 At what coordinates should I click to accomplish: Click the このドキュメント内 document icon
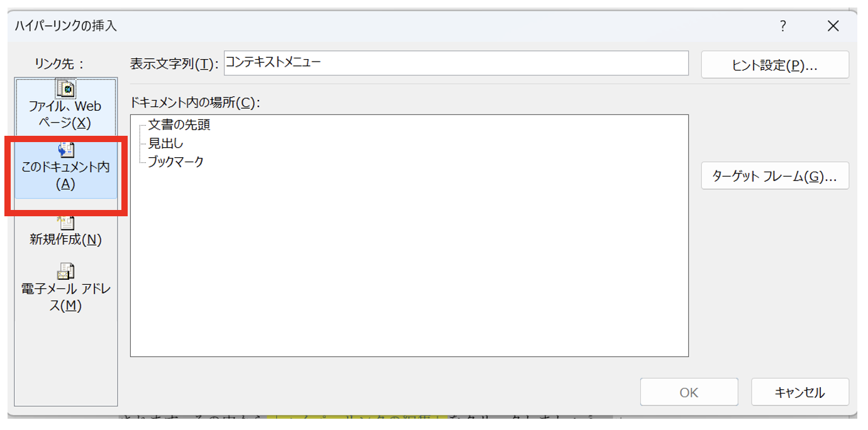click(65, 150)
